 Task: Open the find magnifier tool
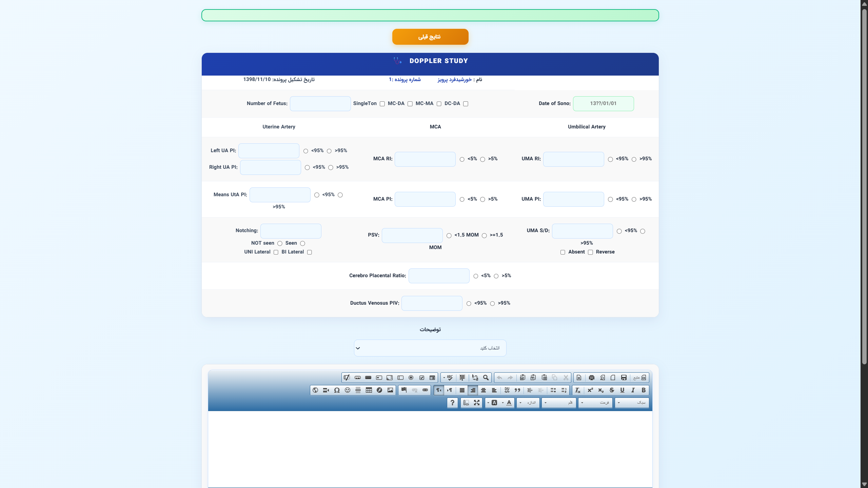(486, 378)
